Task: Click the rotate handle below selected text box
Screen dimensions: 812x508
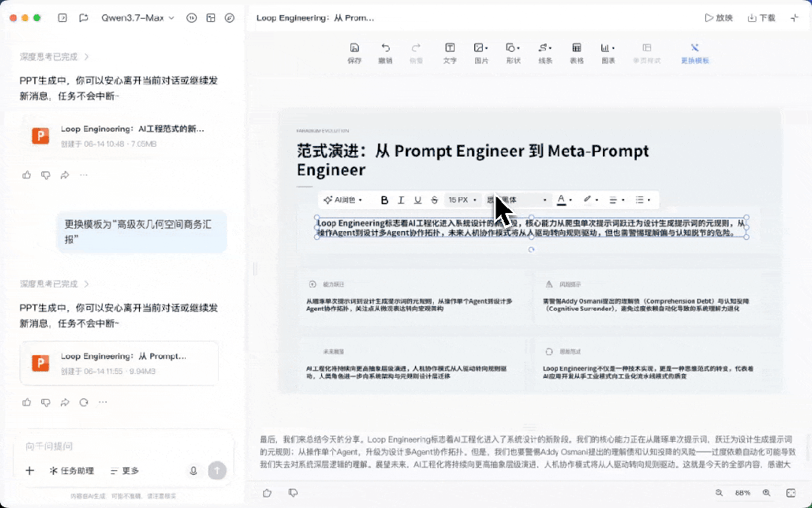Action: [x=532, y=249]
